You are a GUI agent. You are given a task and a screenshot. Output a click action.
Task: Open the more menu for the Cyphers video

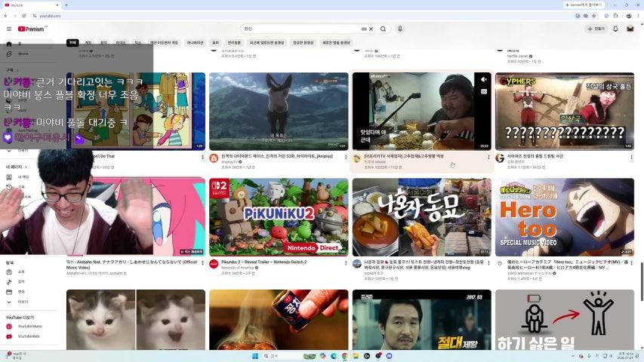631,157
